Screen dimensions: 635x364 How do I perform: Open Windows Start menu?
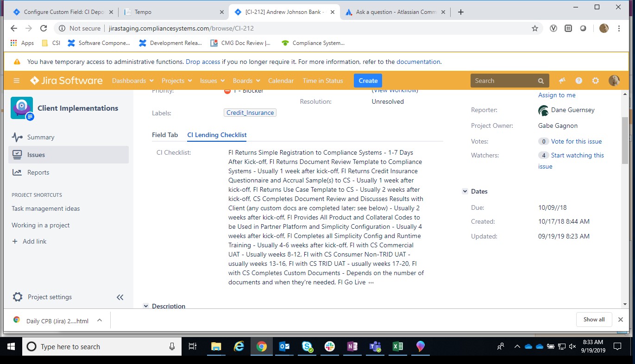pos(11,346)
